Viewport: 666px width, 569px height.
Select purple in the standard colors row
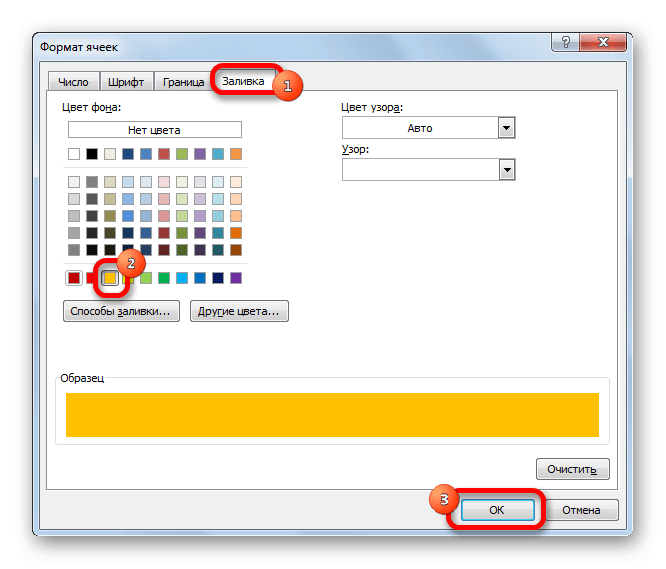click(x=236, y=278)
